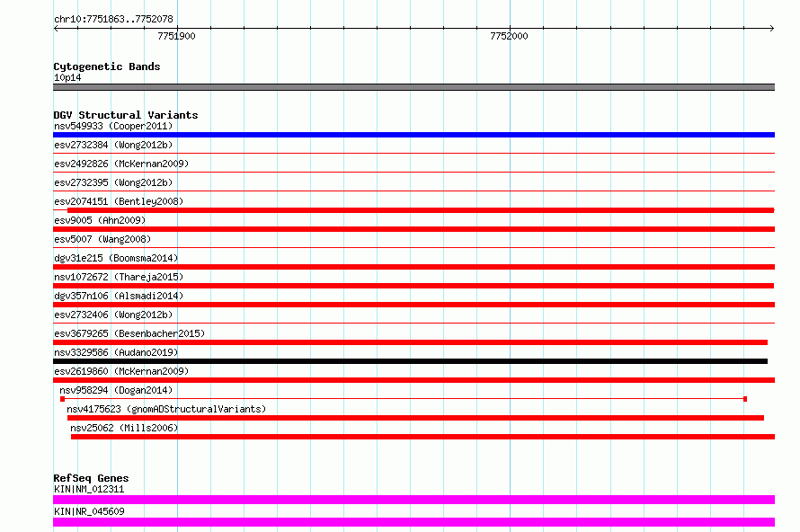Select the nsv4175623 (gnomADStructuralVariants) label
The image size is (800, 532).
click(x=166, y=409)
